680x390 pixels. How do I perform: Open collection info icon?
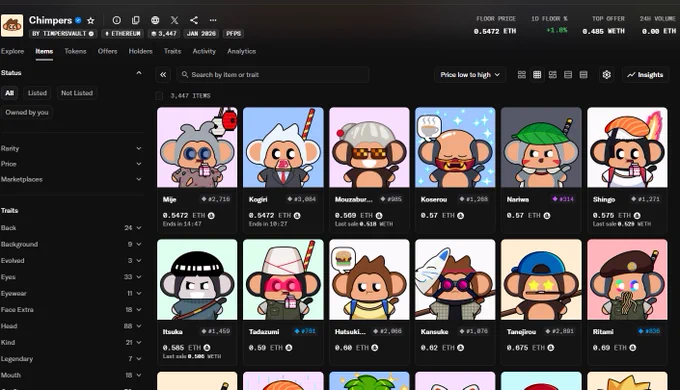pyautogui.click(x=117, y=20)
